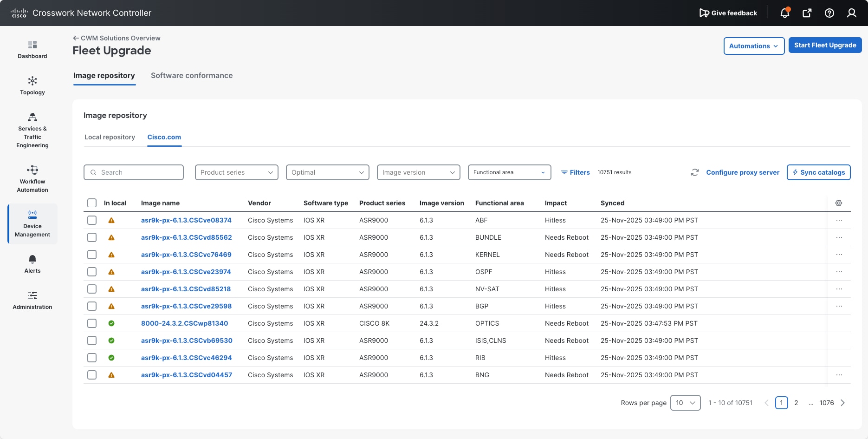Switch to the Software conformance tab

tap(192, 75)
